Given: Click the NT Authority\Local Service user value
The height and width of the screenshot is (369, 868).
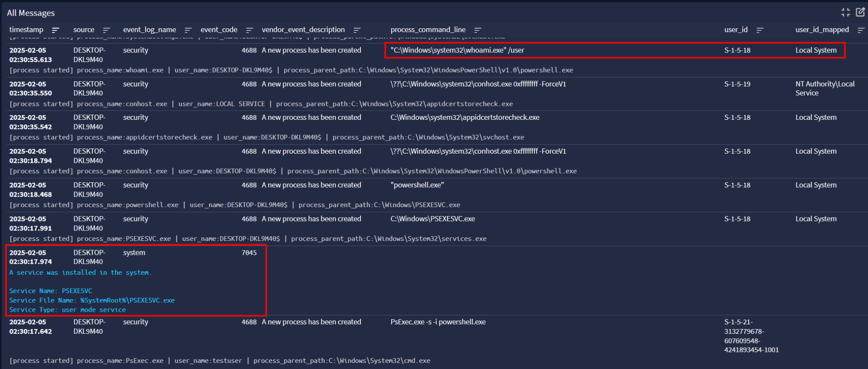Looking at the screenshot, I should click(824, 89).
